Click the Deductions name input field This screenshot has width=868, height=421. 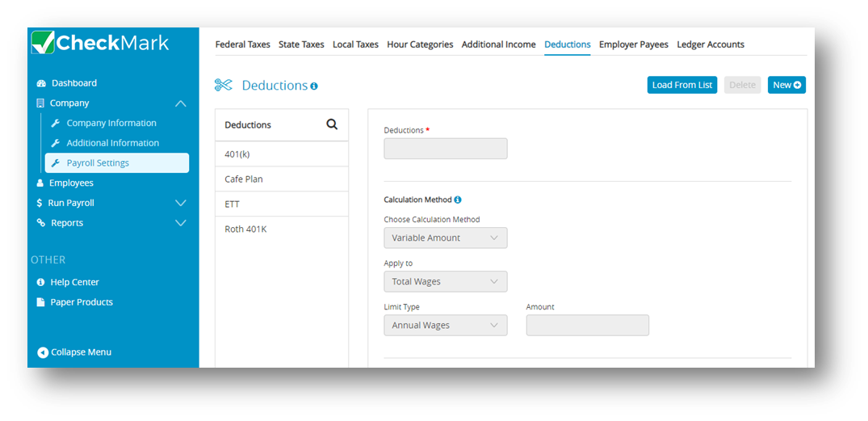pyautogui.click(x=446, y=149)
